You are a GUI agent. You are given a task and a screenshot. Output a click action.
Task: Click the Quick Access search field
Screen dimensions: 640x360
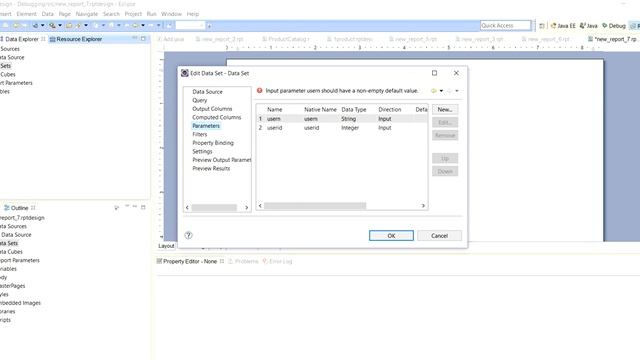click(x=505, y=25)
